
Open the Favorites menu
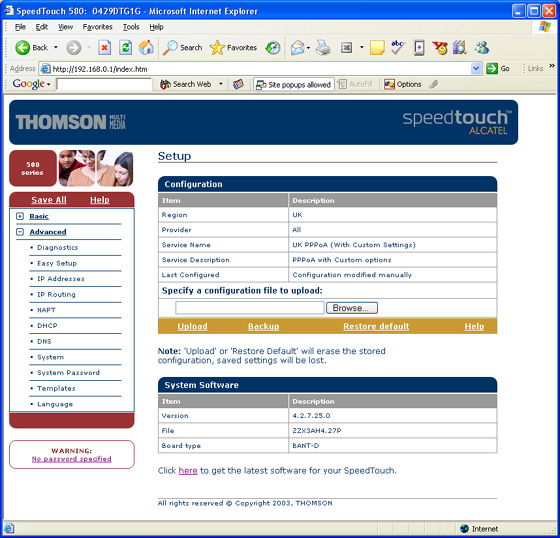click(x=97, y=27)
